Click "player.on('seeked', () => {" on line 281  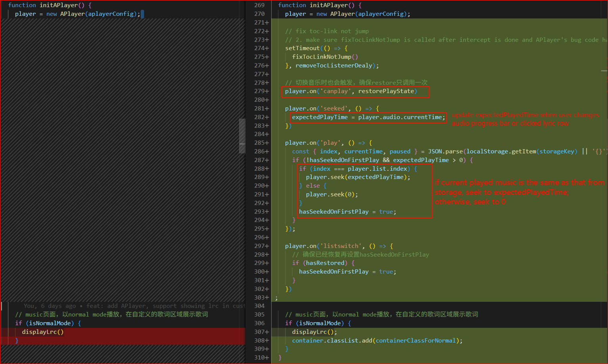pyautogui.click(x=332, y=109)
